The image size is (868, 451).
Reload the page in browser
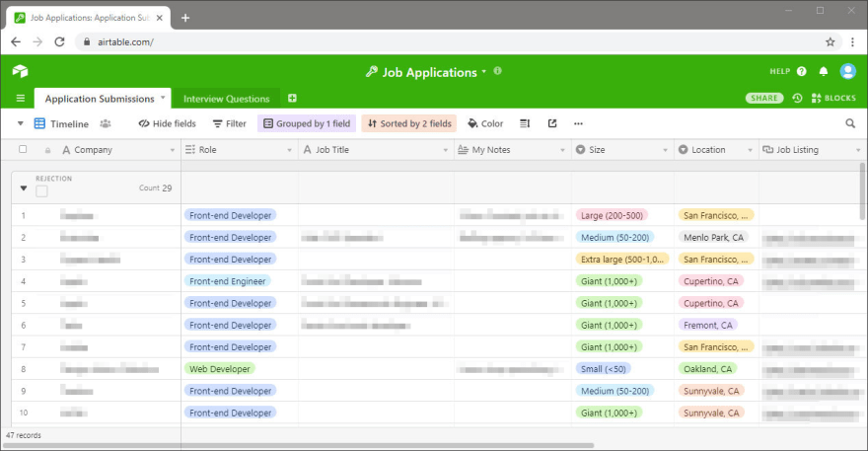60,41
